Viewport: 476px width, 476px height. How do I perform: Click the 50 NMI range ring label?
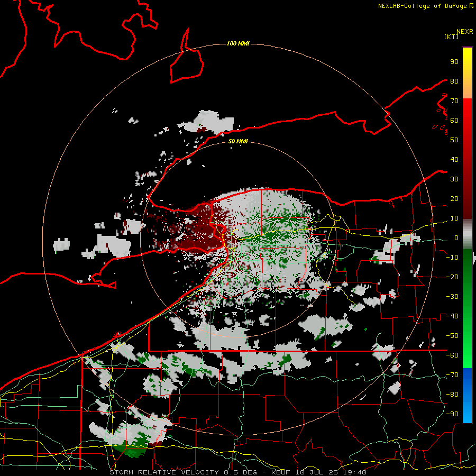click(x=238, y=141)
